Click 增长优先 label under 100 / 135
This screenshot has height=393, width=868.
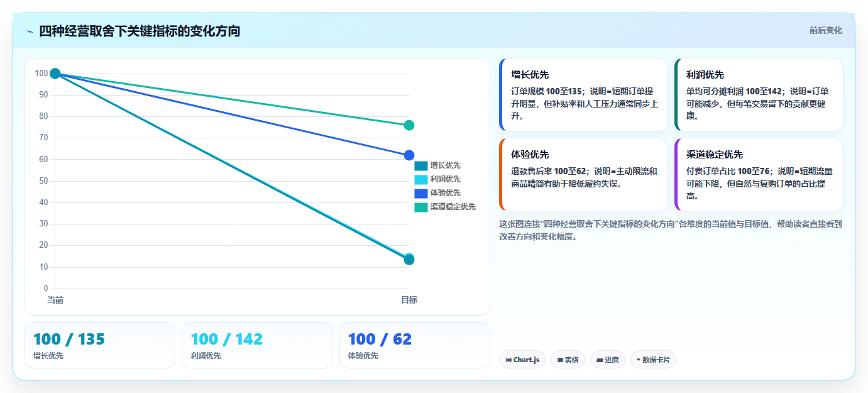coord(48,356)
